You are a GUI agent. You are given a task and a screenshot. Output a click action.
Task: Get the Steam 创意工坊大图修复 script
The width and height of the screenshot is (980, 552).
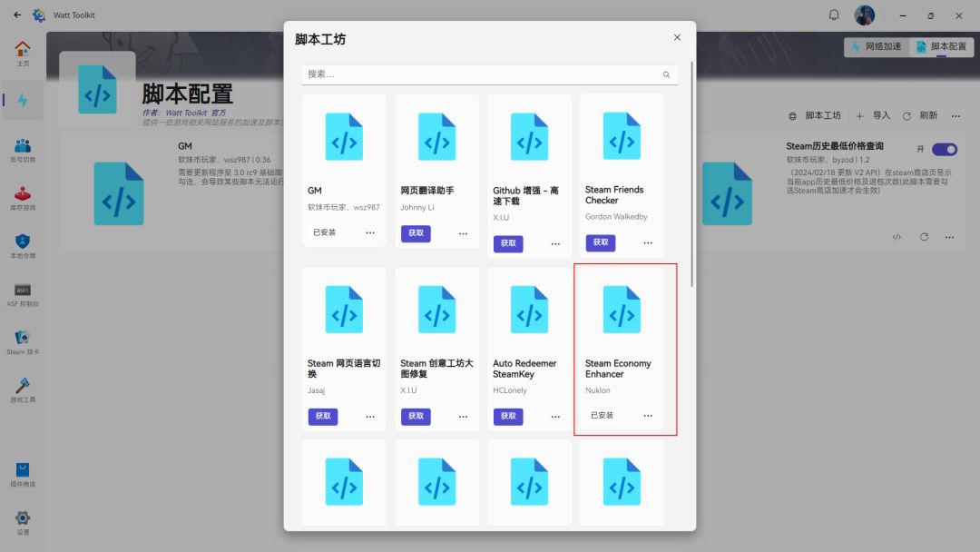pyautogui.click(x=416, y=417)
